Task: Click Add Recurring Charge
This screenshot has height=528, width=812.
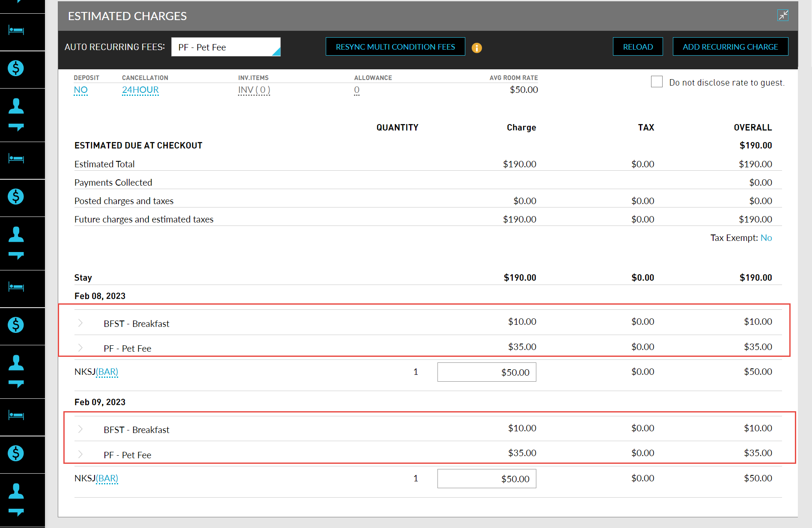Action: [730, 47]
